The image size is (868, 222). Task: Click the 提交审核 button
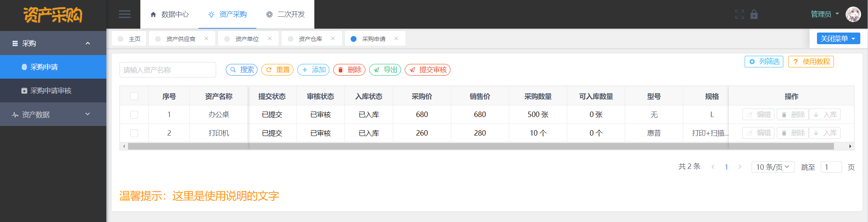[x=428, y=70]
